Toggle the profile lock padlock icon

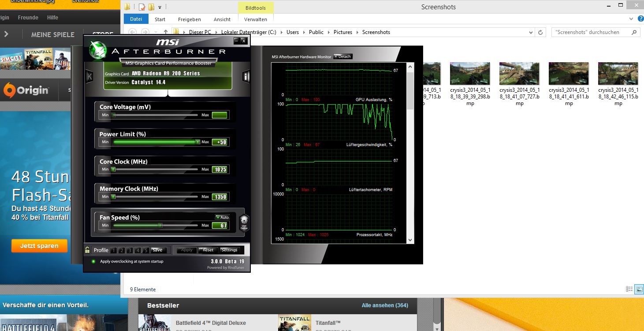[88, 250]
